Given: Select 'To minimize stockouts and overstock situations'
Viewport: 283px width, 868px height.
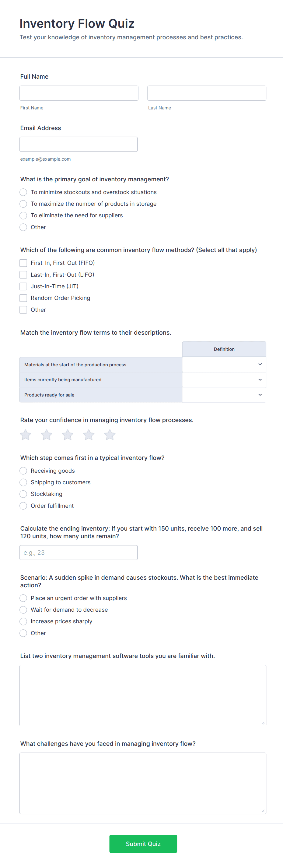Looking at the screenshot, I should click(23, 192).
